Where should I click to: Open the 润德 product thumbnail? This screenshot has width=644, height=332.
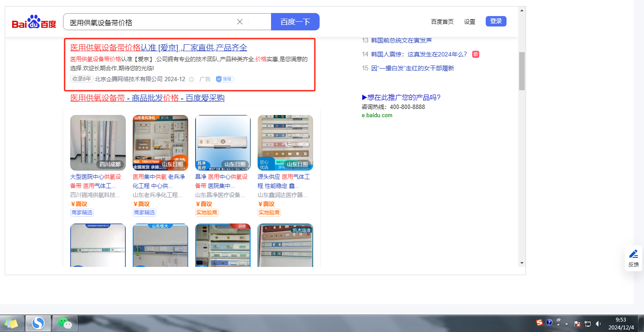click(x=223, y=245)
